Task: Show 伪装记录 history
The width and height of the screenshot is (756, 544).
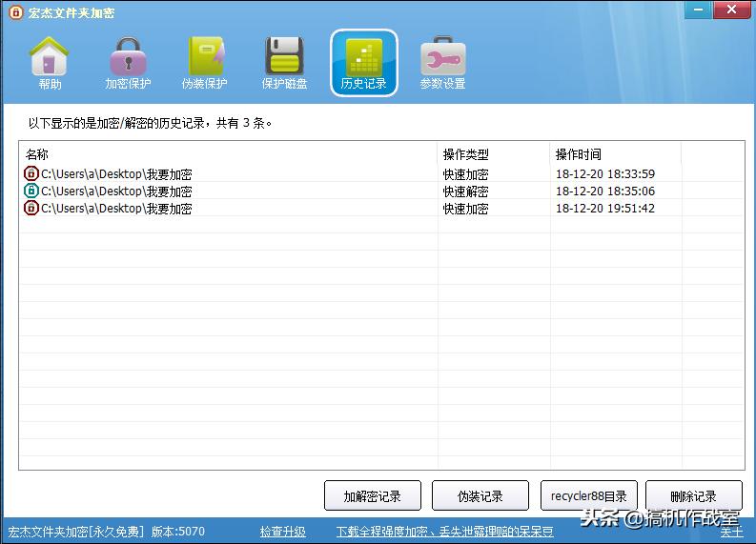Action: [480, 496]
